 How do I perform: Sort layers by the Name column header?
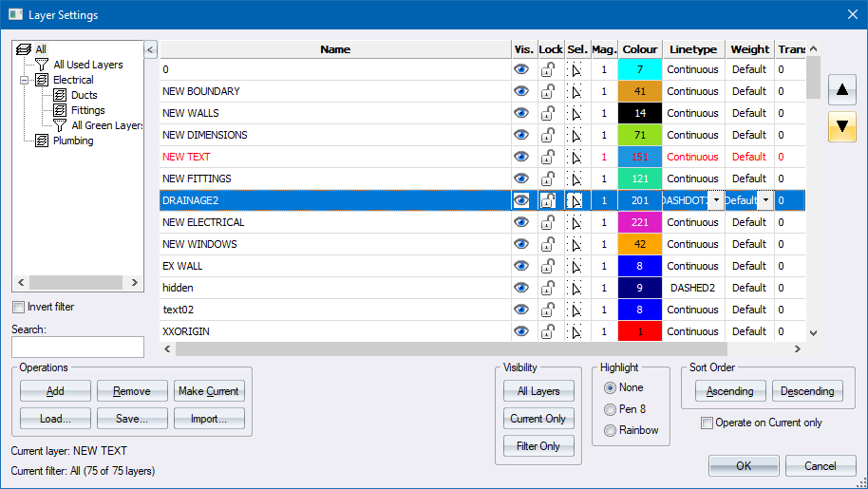tap(334, 49)
